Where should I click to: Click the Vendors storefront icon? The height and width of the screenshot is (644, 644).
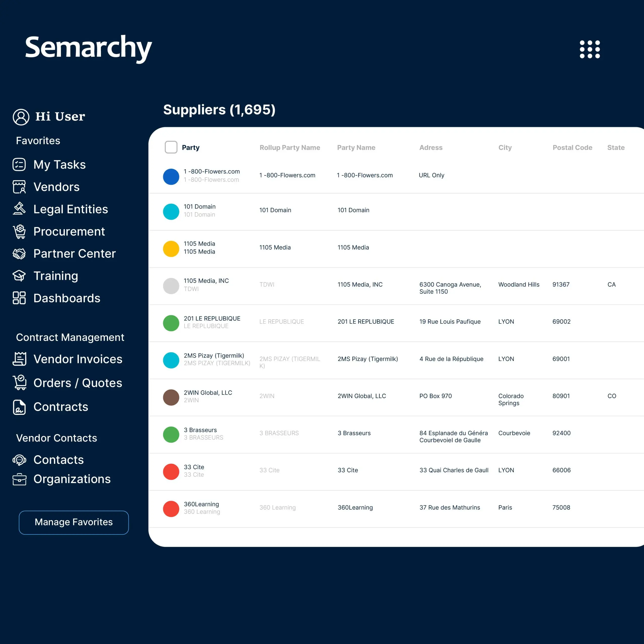coord(19,187)
